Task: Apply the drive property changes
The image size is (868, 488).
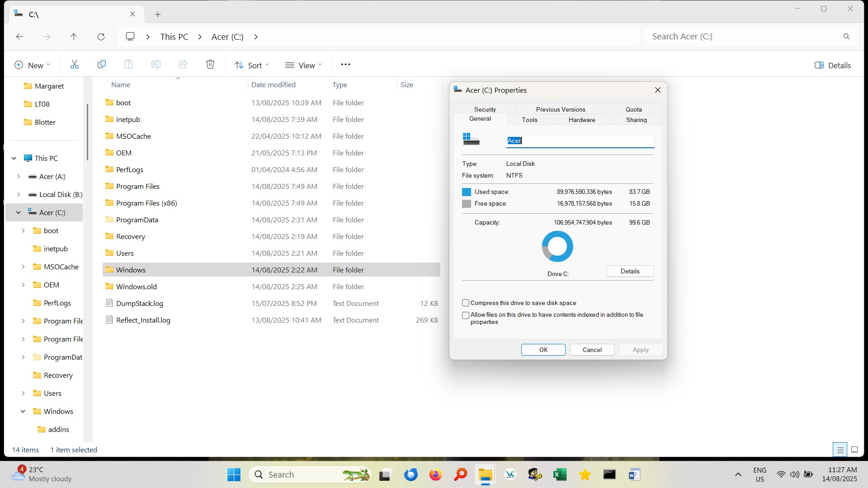Action: [640, 349]
